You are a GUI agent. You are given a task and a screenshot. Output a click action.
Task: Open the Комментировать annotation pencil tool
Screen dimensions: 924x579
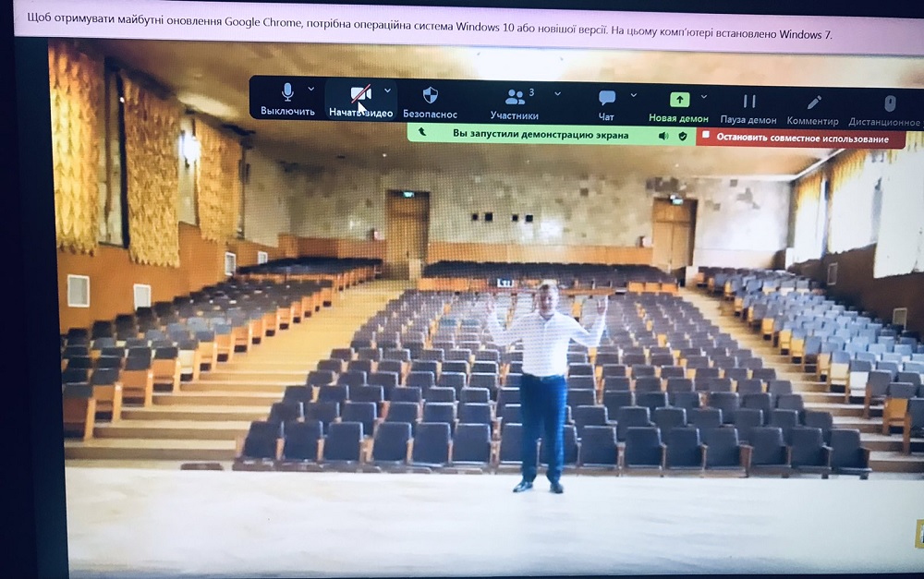point(812,111)
